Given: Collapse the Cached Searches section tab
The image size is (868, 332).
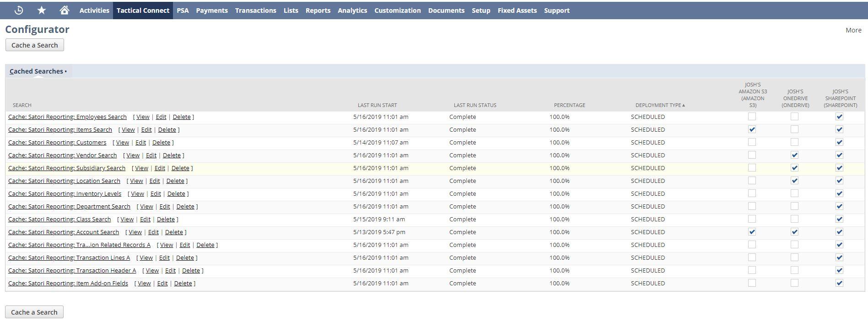Looking at the screenshot, I should click(37, 71).
